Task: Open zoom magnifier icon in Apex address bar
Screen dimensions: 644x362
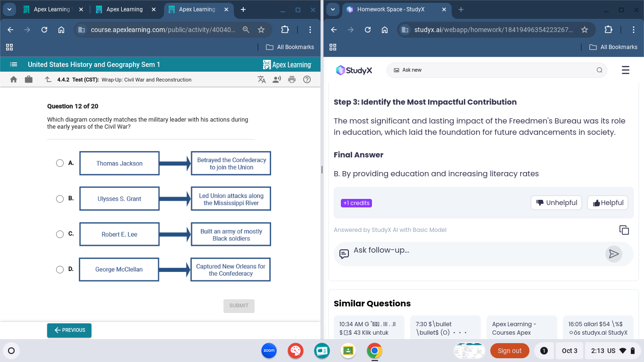Action: pyautogui.click(x=246, y=30)
